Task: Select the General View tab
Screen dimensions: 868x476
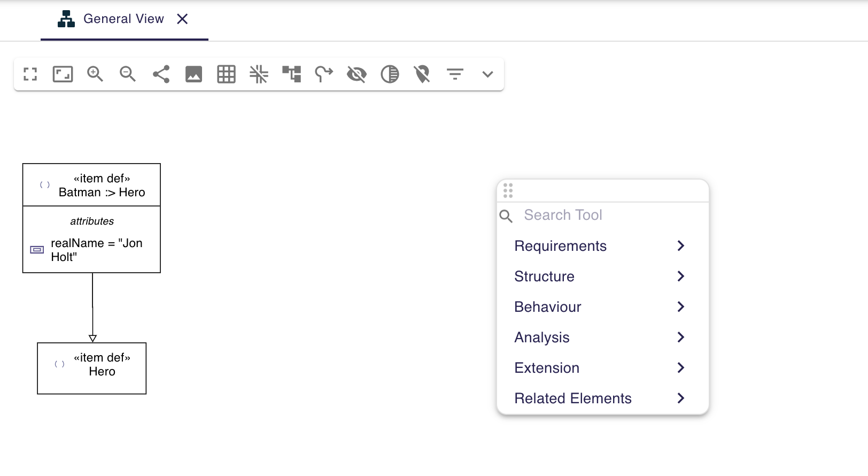Action: click(123, 19)
